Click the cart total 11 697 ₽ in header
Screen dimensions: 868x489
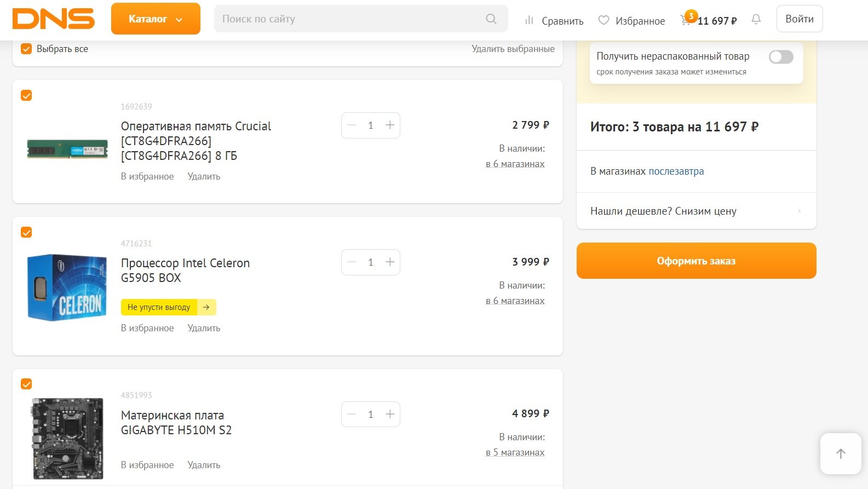(x=717, y=21)
